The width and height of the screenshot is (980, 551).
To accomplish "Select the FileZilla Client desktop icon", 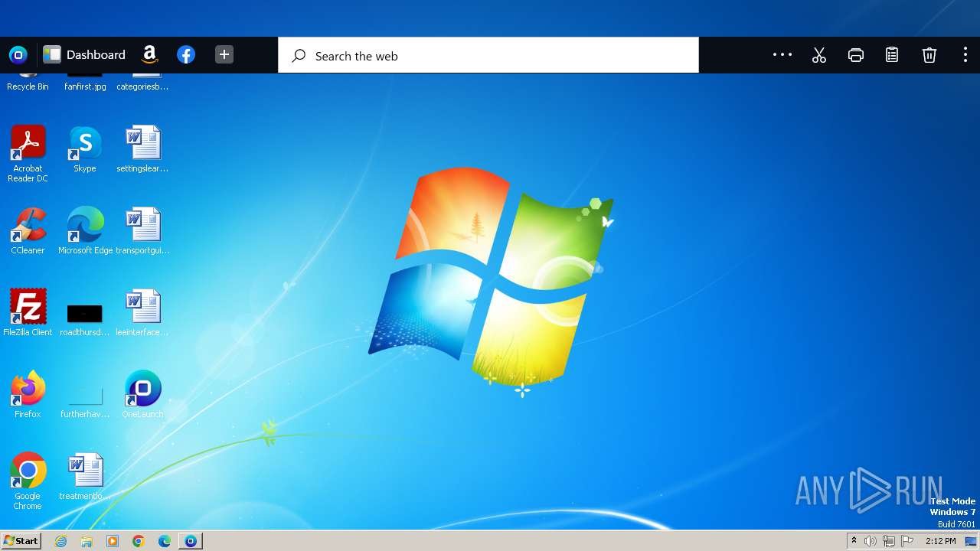I will (x=28, y=313).
